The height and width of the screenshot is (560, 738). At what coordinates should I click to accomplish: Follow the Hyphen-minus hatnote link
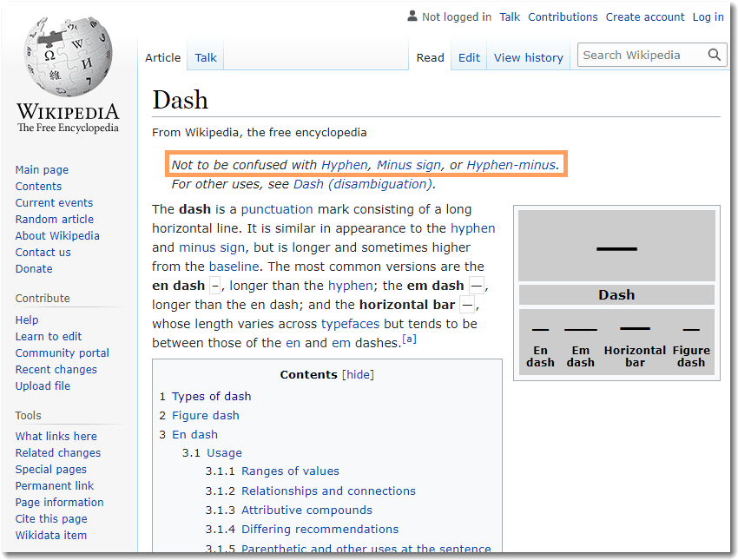[511, 165]
